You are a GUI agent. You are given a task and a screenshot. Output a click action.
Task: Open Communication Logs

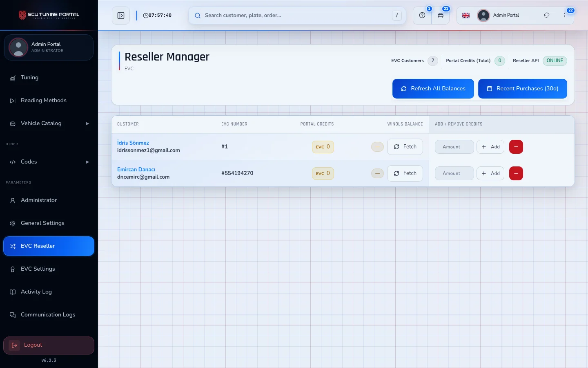(49, 315)
